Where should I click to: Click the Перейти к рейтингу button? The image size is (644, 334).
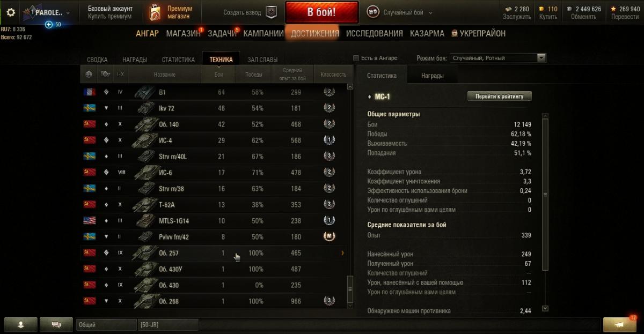[500, 97]
